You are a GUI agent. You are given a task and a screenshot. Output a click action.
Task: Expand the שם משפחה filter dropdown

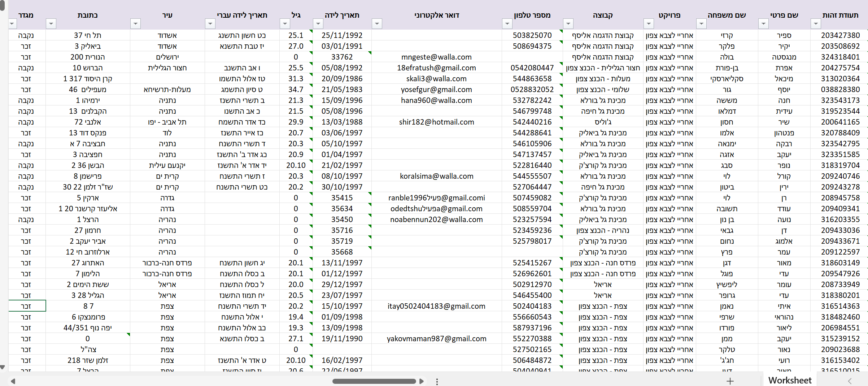[701, 24]
